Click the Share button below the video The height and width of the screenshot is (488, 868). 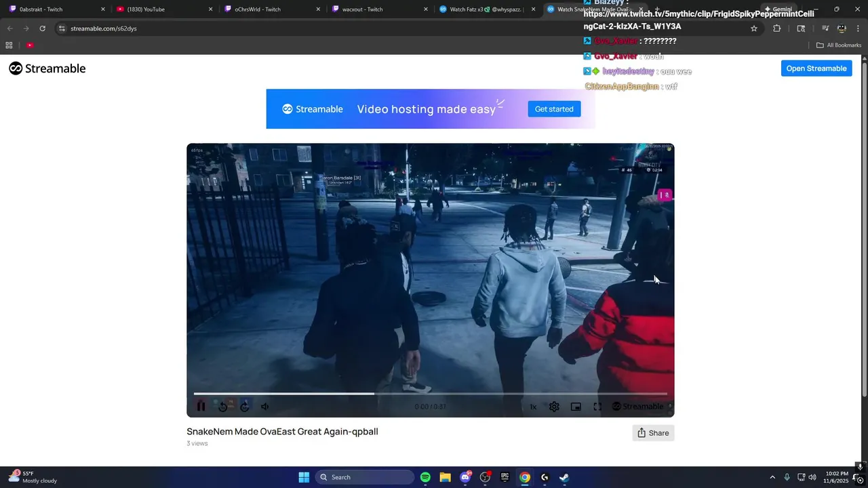(x=653, y=433)
